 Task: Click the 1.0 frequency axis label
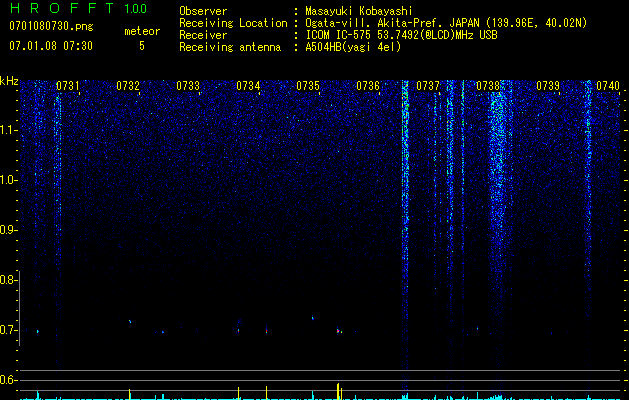coord(8,180)
